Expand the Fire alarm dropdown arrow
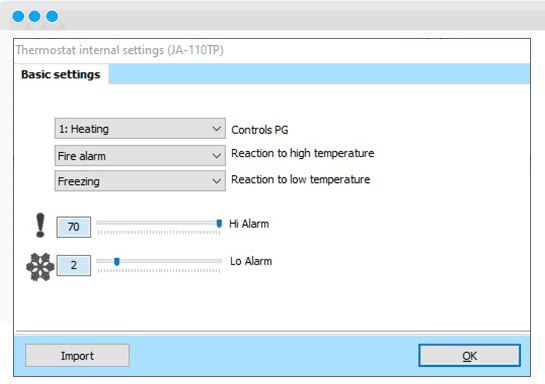Viewport: 545px width, 384px height. [216, 156]
